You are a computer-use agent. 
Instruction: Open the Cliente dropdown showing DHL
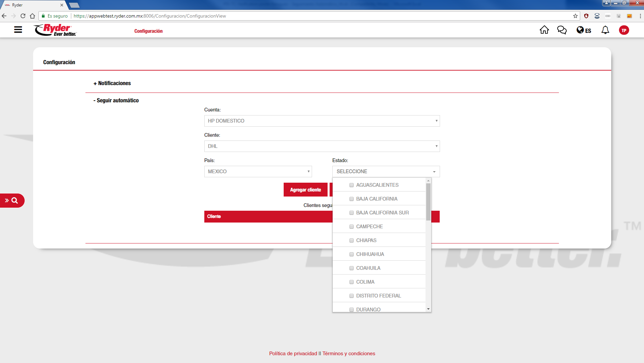click(x=322, y=146)
